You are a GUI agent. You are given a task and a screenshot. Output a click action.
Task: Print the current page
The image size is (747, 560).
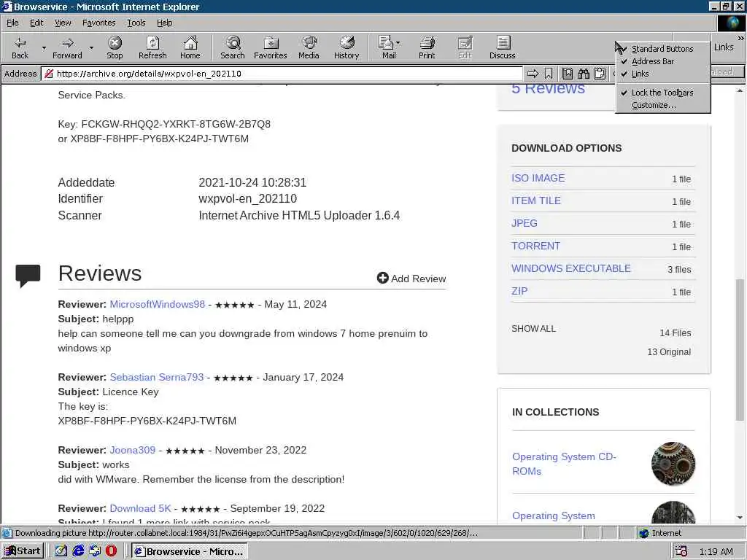point(427,47)
